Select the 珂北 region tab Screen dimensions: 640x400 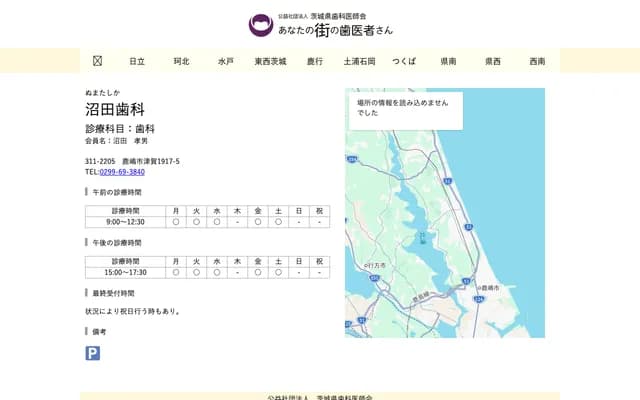pos(181,61)
